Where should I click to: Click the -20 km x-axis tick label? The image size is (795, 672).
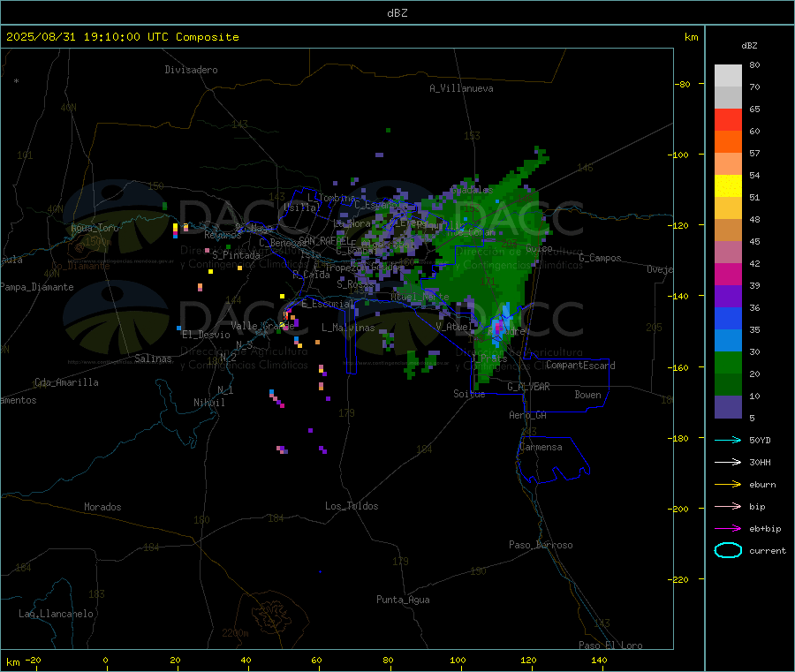click(x=34, y=661)
